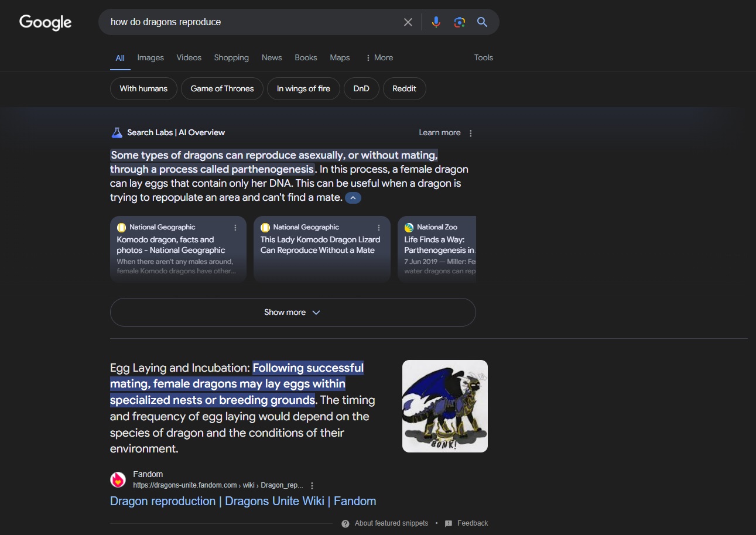The image size is (756, 535).
Task: Open the More search categories dropdown
Action: (379, 57)
